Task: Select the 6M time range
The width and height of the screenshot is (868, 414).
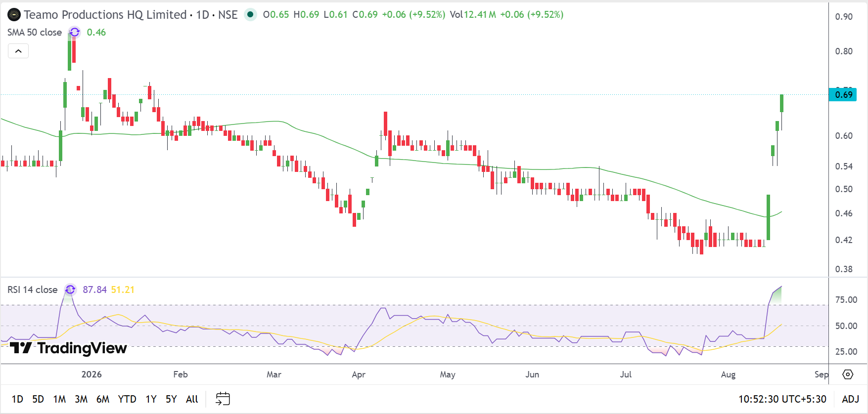Action: click(x=103, y=399)
